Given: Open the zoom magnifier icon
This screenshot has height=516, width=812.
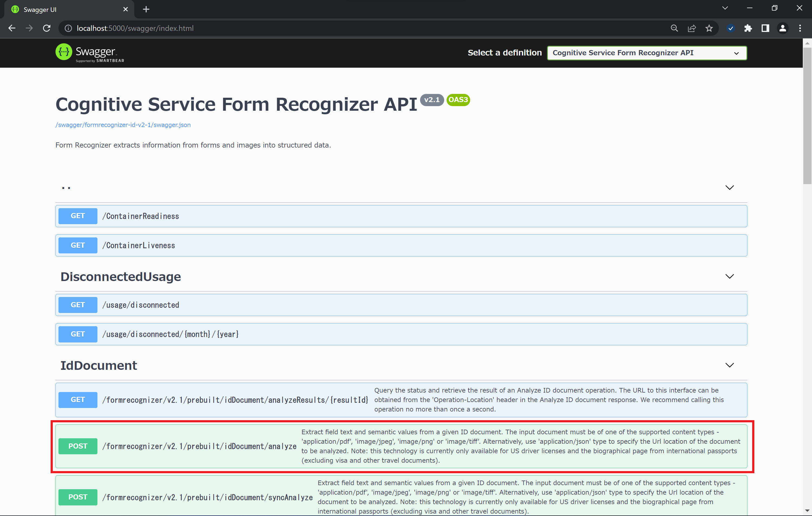Looking at the screenshot, I should click(x=674, y=28).
